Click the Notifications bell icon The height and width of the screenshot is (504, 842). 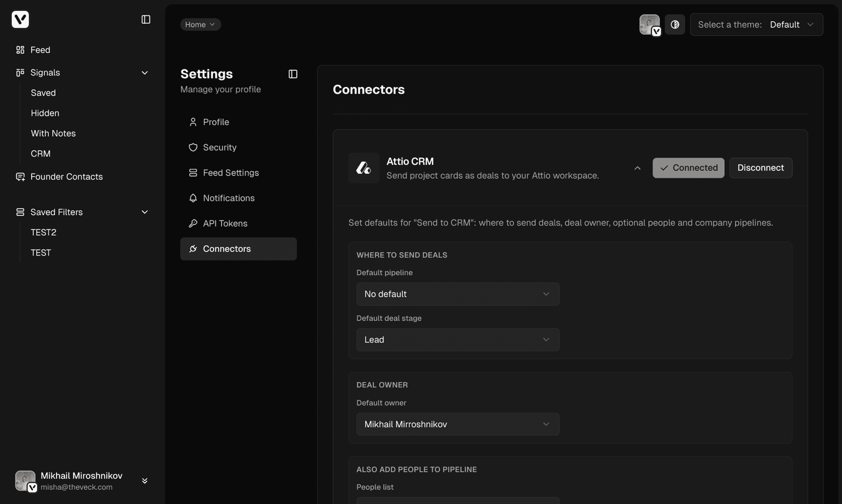pyautogui.click(x=193, y=198)
